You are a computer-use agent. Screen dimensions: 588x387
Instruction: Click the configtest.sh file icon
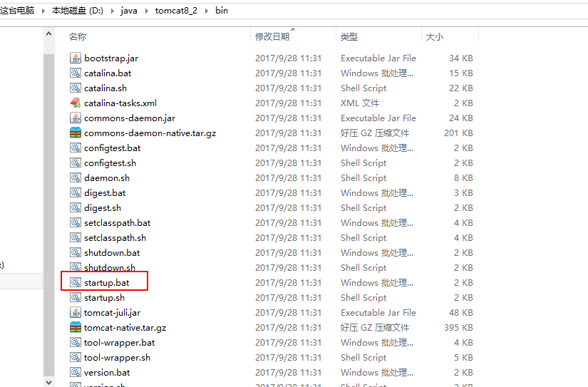tap(76, 162)
